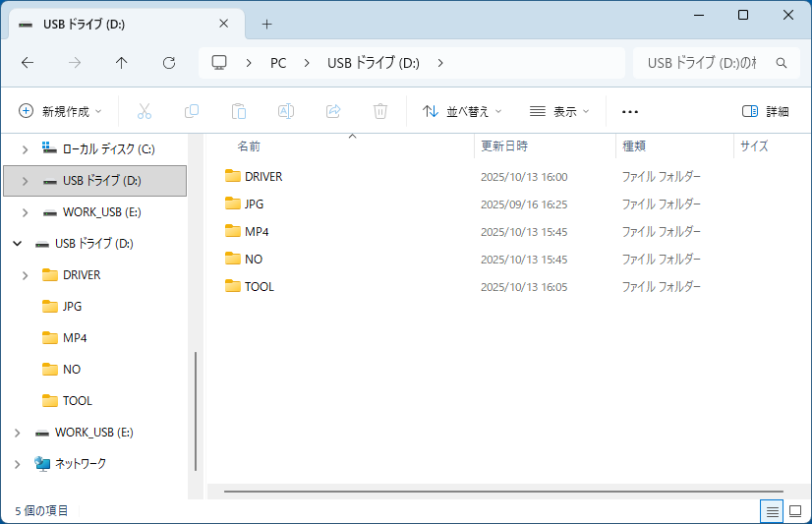Click the navigation pane vertical scrollbar
The height and width of the screenshot is (524, 812).
196,412
